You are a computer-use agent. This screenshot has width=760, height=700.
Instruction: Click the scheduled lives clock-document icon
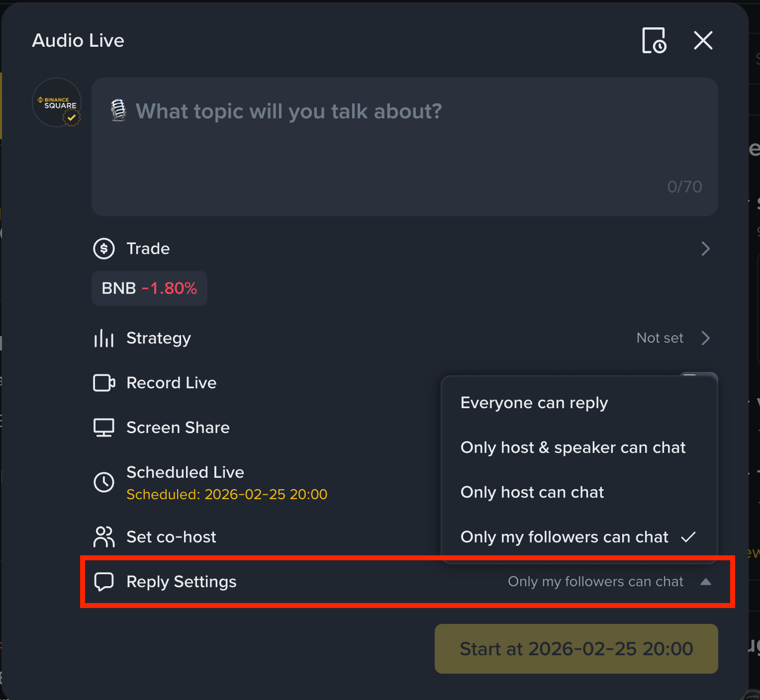[x=654, y=41]
